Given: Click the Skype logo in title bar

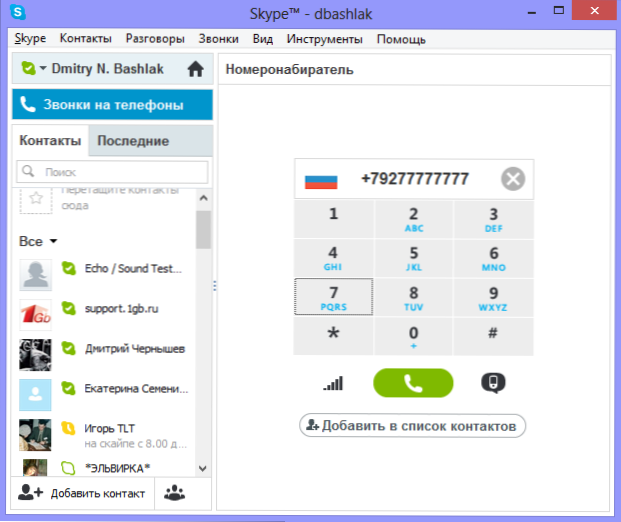Looking at the screenshot, I should (x=18, y=12).
